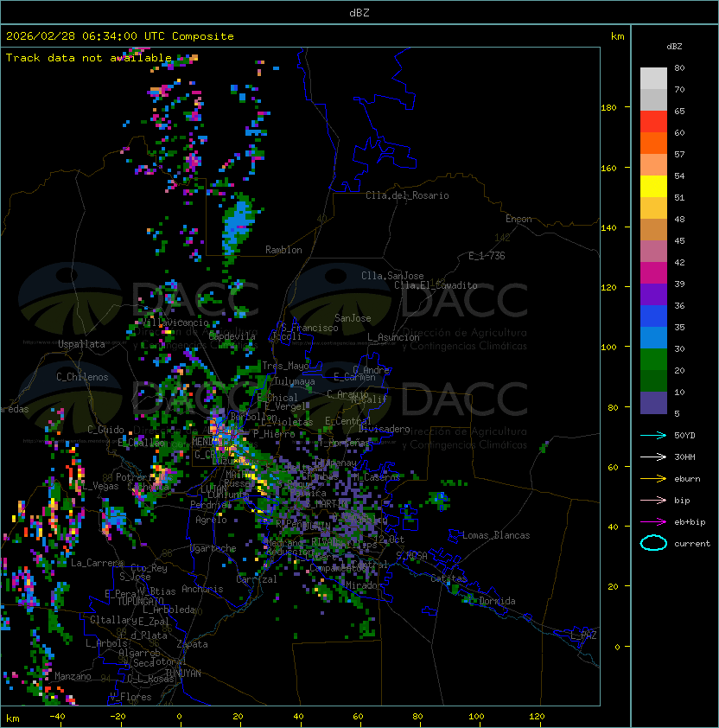
Task: Click the 'Lomas_Blancas' map label
Action: [496, 535]
